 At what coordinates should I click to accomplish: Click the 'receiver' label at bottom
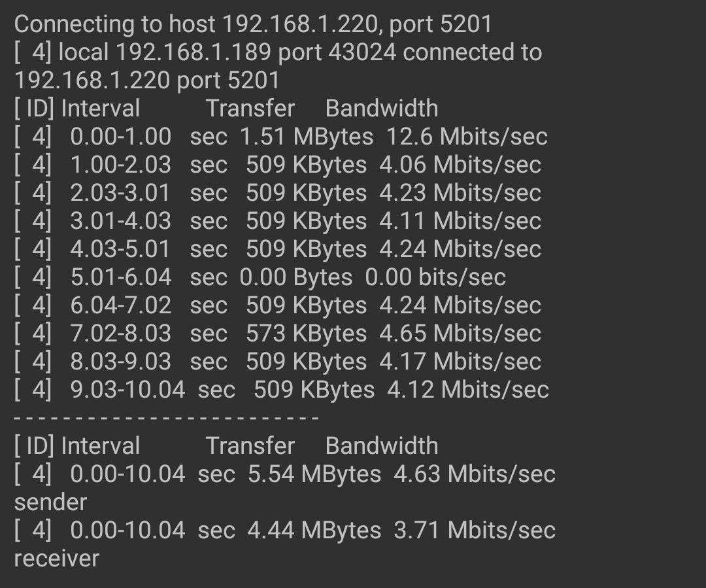pos(57,559)
